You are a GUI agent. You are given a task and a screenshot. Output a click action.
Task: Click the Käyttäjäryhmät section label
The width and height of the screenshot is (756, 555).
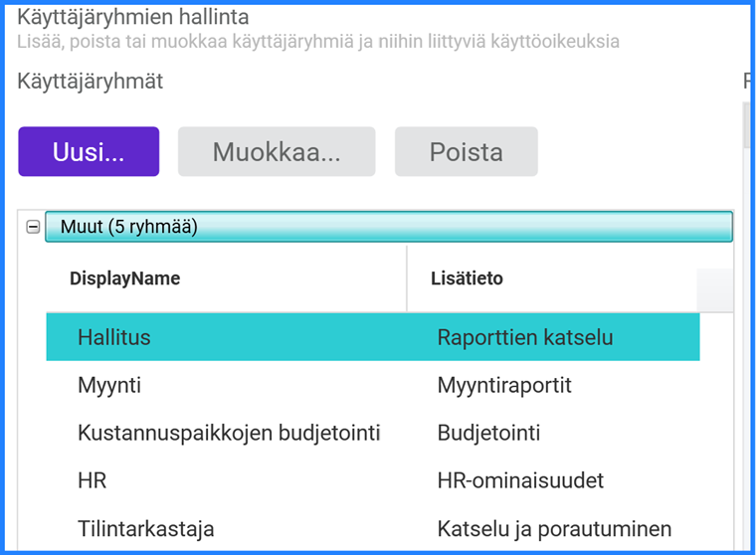click(x=91, y=82)
